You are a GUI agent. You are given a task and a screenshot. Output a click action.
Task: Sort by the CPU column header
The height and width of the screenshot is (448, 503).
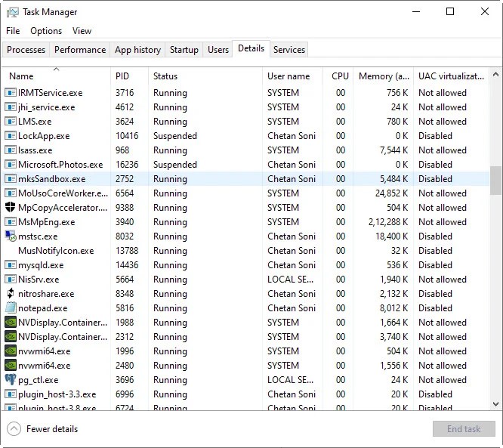click(338, 76)
